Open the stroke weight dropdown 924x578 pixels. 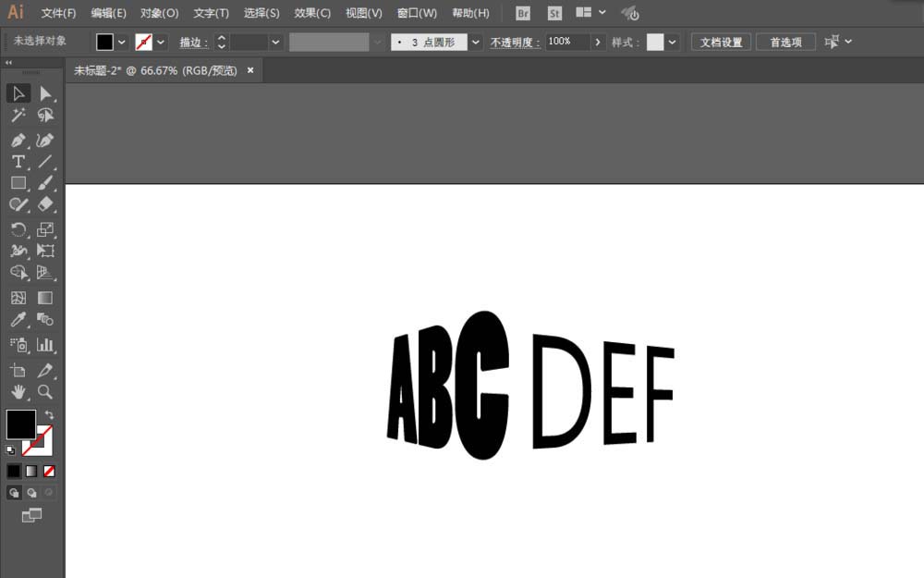pyautogui.click(x=275, y=42)
